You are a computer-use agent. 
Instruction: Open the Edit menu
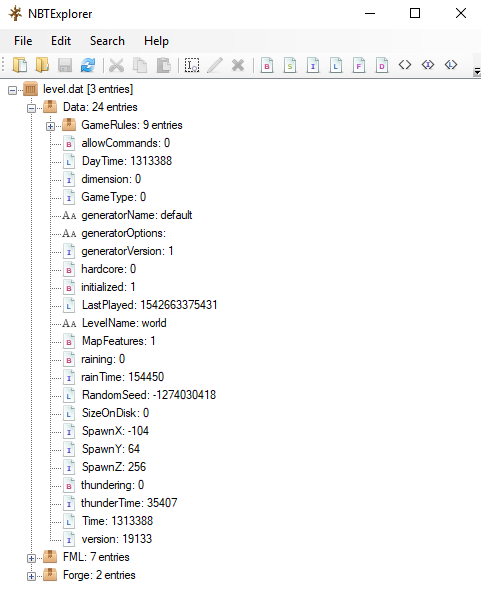tap(61, 41)
